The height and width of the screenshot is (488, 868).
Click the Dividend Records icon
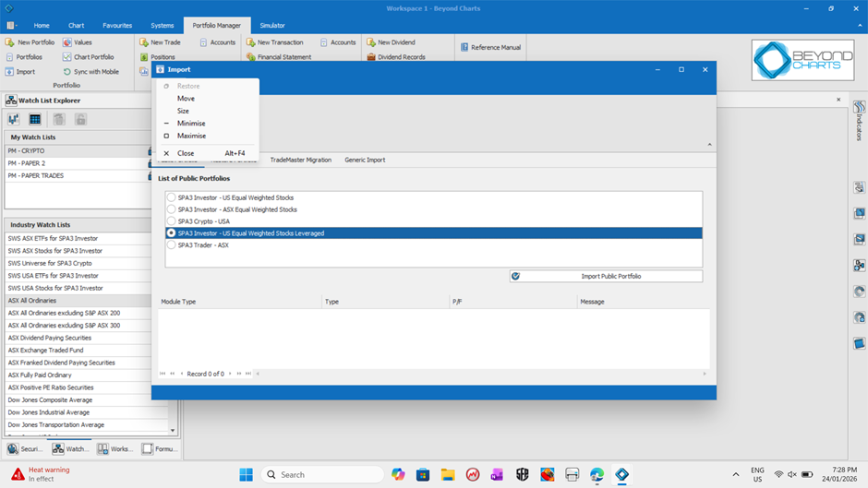coord(371,57)
